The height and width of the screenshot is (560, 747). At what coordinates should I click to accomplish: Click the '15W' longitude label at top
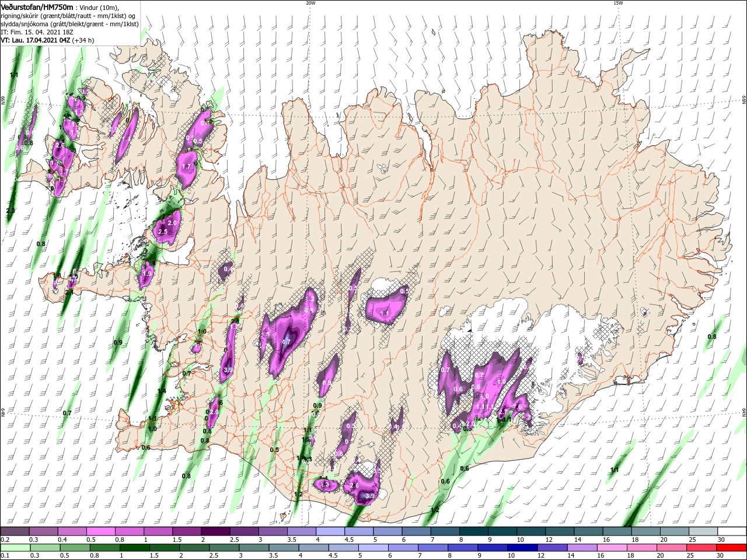point(618,3)
